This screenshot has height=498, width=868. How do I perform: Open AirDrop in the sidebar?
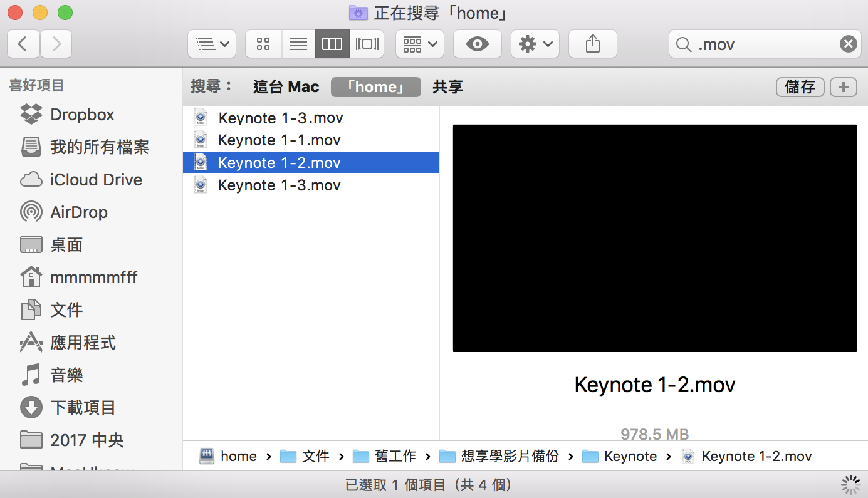(78, 212)
